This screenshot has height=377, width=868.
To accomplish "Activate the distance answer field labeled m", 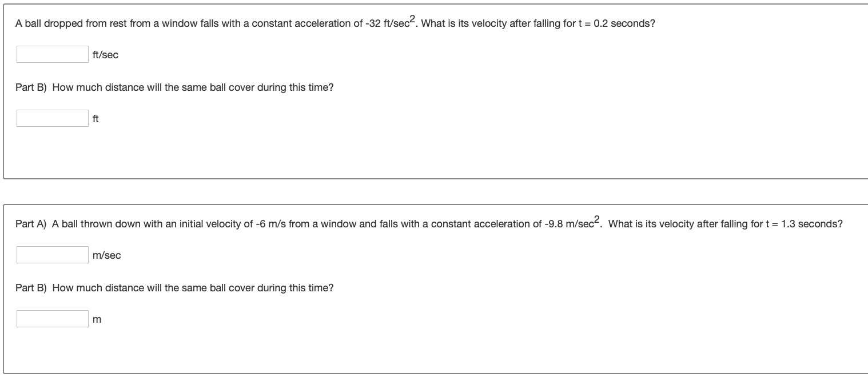I will click(x=53, y=319).
